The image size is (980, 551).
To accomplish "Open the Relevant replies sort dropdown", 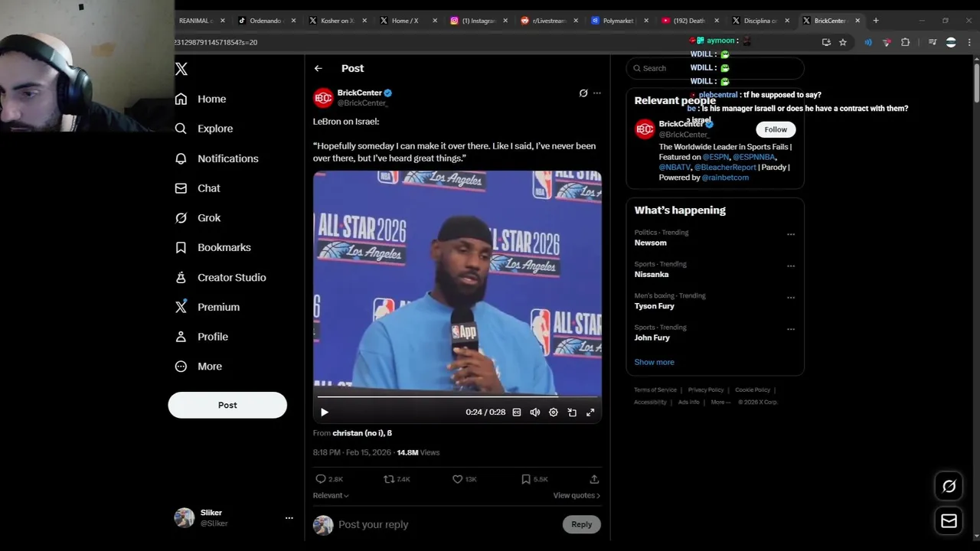I will click(331, 496).
